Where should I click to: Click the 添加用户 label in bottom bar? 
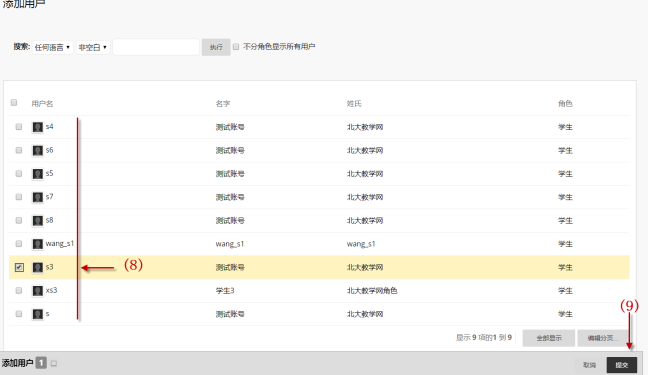pos(17,363)
